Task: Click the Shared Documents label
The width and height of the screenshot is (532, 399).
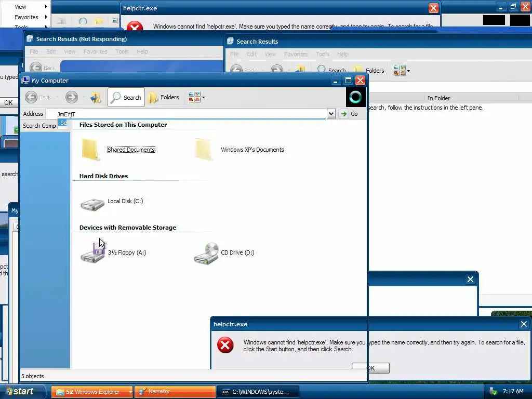Action: click(131, 150)
